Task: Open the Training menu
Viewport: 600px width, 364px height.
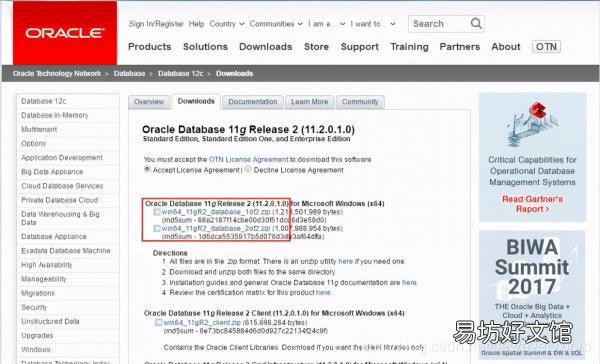Action: [409, 47]
